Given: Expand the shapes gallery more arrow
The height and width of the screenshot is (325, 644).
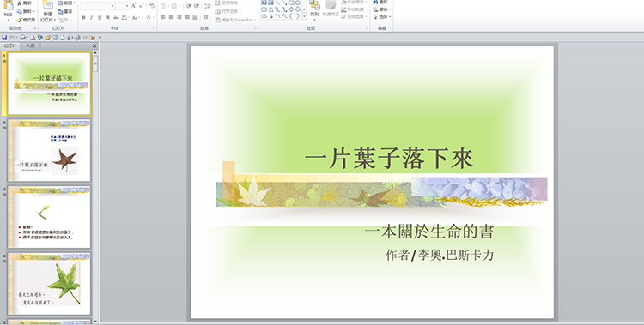Looking at the screenshot, I should pyautogui.click(x=304, y=16).
